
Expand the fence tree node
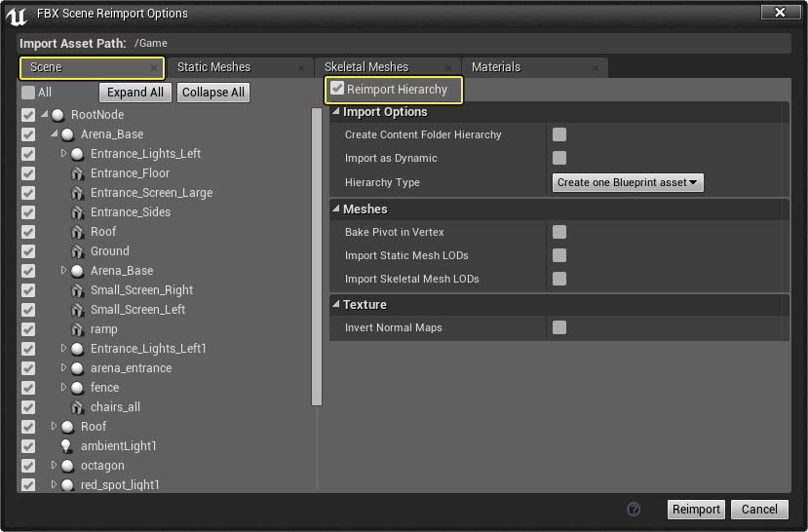coord(64,388)
